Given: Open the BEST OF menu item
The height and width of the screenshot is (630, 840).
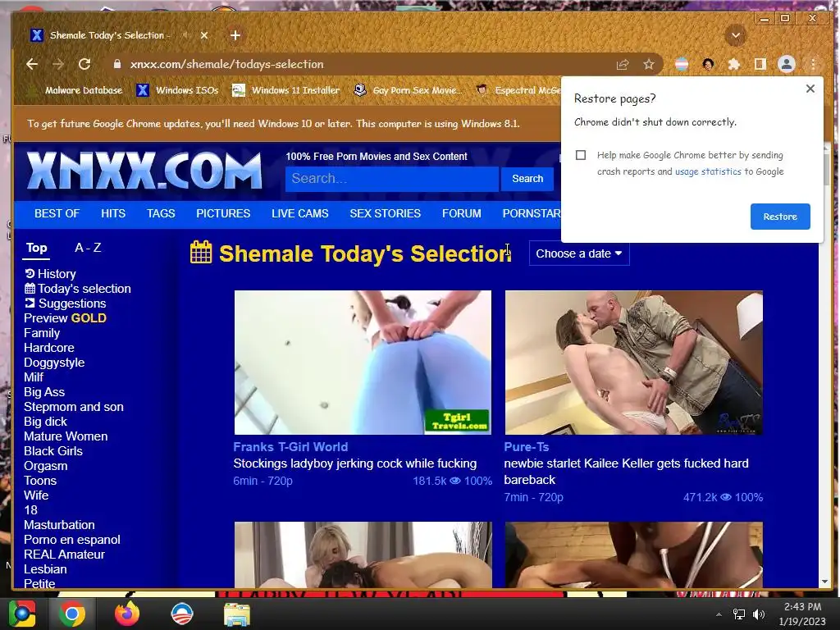Looking at the screenshot, I should [57, 214].
